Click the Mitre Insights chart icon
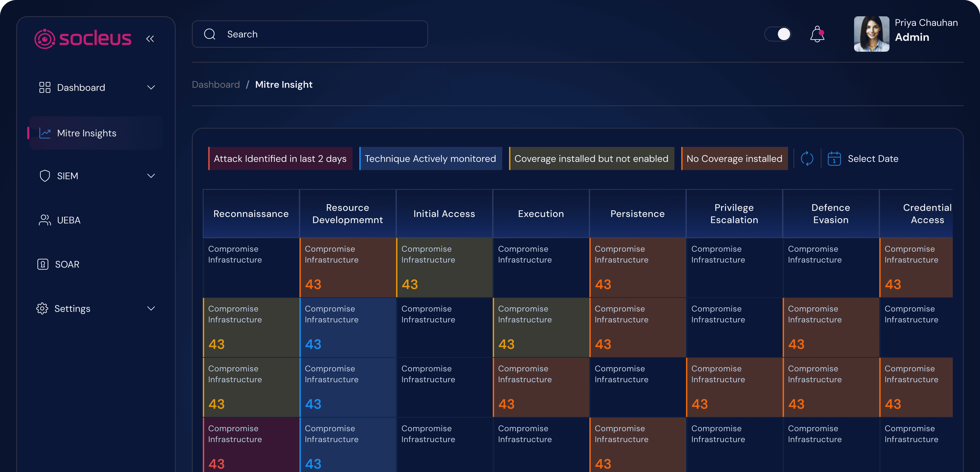Image resolution: width=980 pixels, height=472 pixels. click(45, 133)
